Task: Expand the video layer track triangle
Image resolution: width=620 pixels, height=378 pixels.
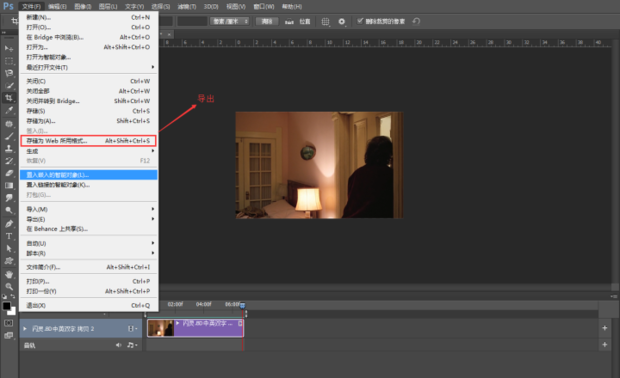Action: 25,329
